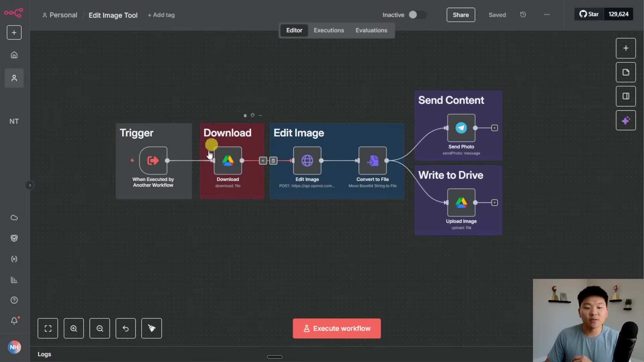Viewport: 644px width, 362px height.
Task: Expand the Logs panel handle
Action: coord(275,357)
